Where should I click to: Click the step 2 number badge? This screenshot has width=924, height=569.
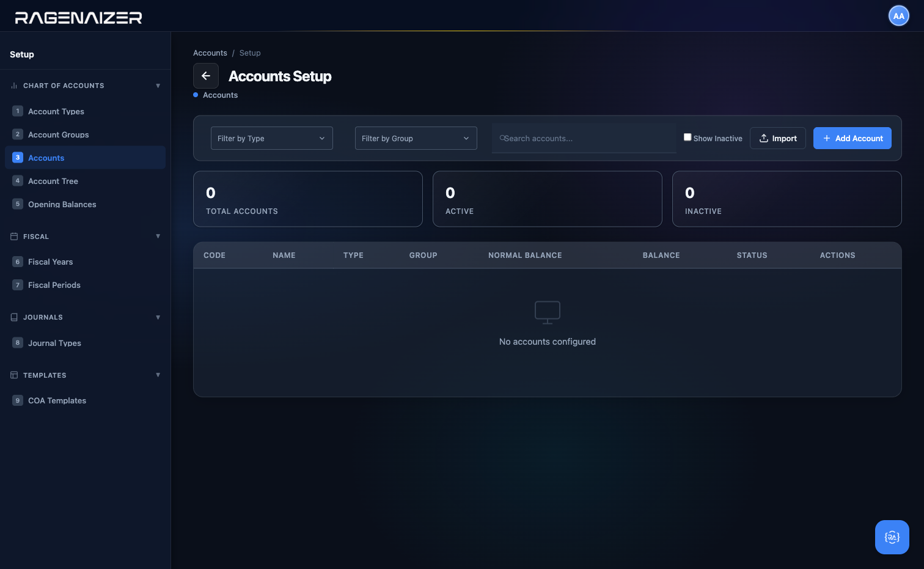(x=18, y=134)
